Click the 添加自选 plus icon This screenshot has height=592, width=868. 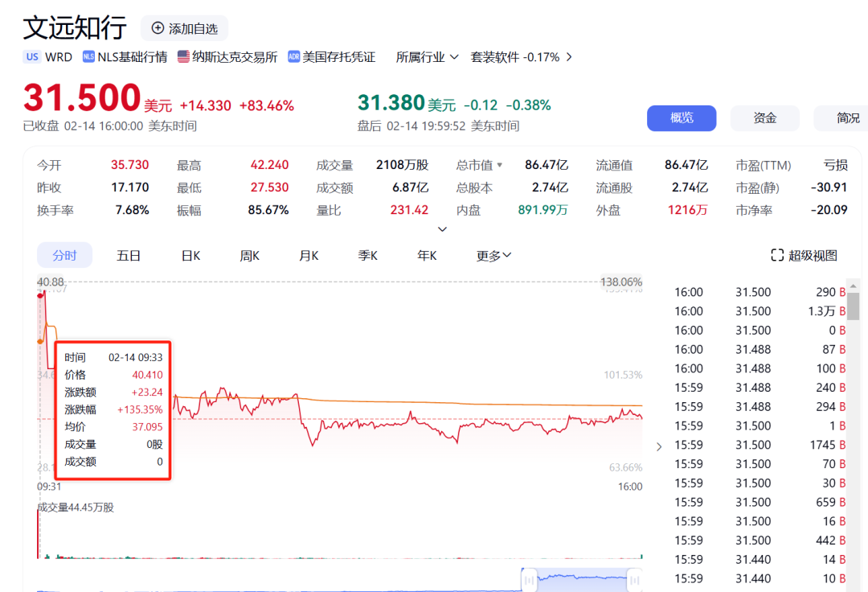pos(157,27)
